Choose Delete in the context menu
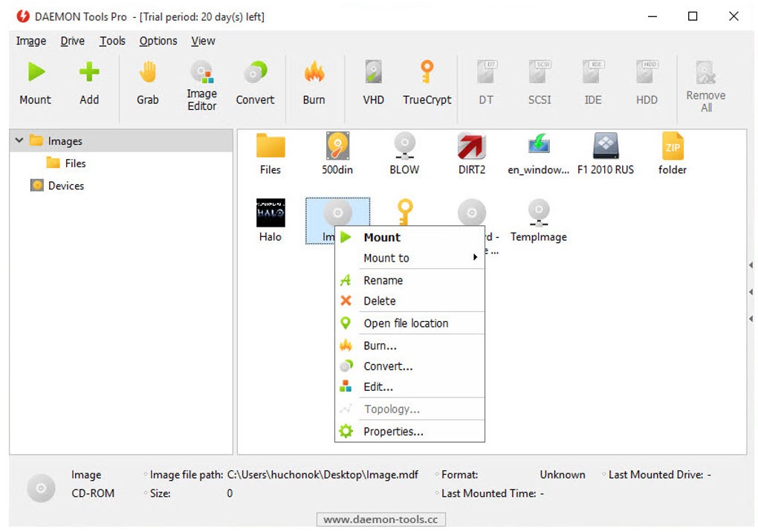The height and width of the screenshot is (532, 758). tap(409, 300)
